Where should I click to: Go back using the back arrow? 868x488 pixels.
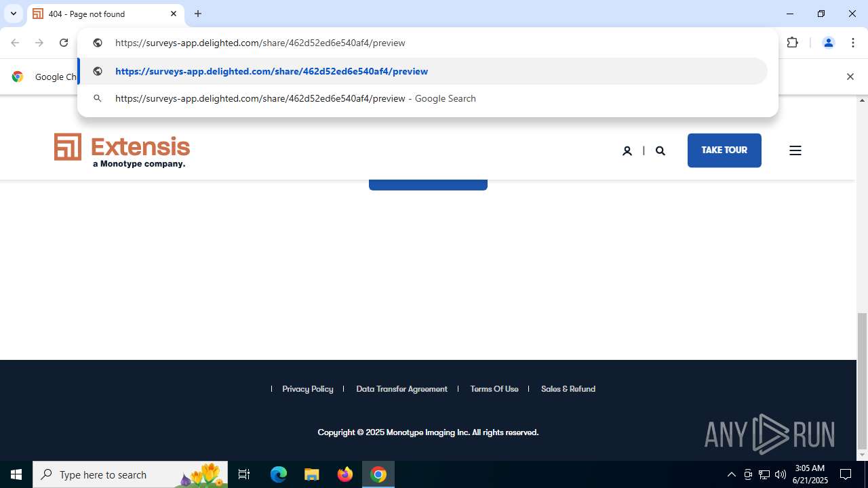pyautogui.click(x=15, y=43)
